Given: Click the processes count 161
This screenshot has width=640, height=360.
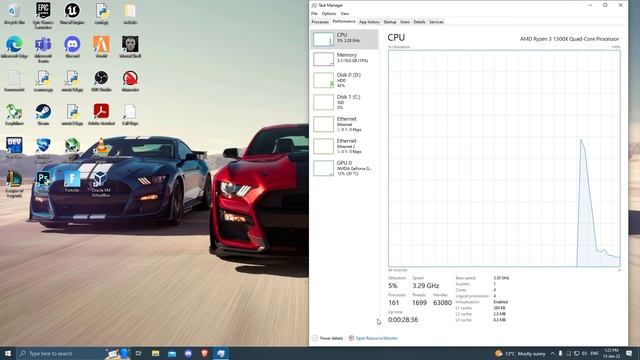Looking at the screenshot, I should (x=393, y=302).
